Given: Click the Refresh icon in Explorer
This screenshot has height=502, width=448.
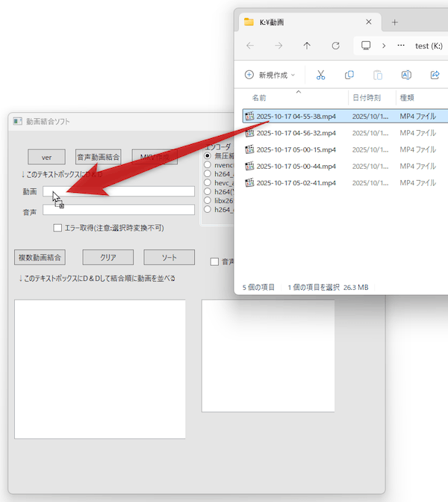Looking at the screenshot, I should [x=335, y=46].
